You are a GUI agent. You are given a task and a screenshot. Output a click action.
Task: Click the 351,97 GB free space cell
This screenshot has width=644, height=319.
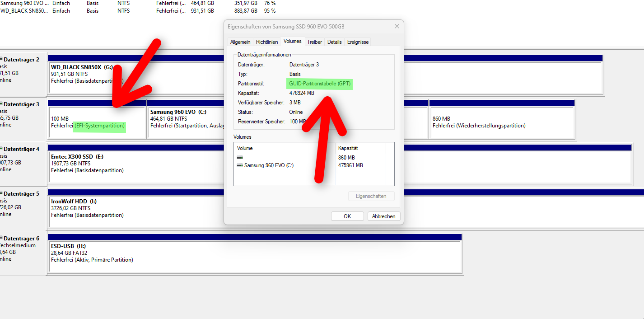coord(246,3)
